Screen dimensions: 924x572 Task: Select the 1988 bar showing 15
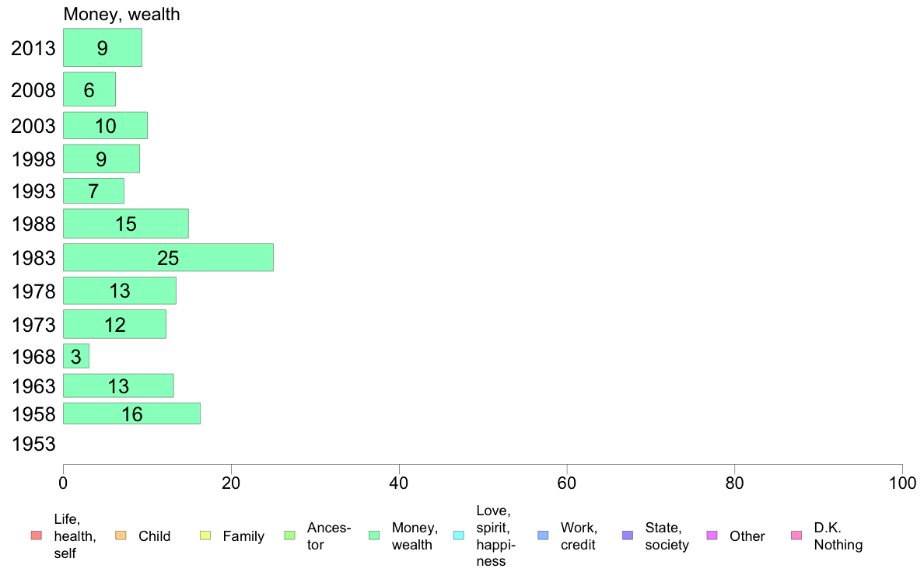(126, 224)
